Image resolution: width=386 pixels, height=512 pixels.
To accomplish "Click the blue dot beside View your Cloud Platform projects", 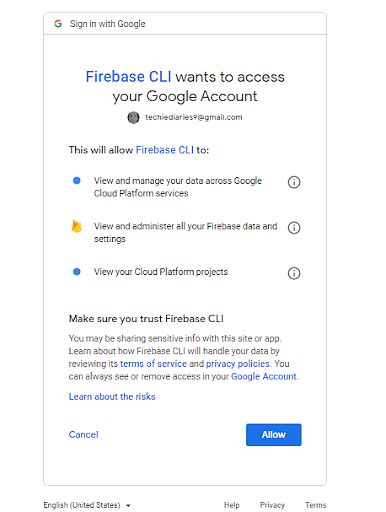I will coord(77,272).
